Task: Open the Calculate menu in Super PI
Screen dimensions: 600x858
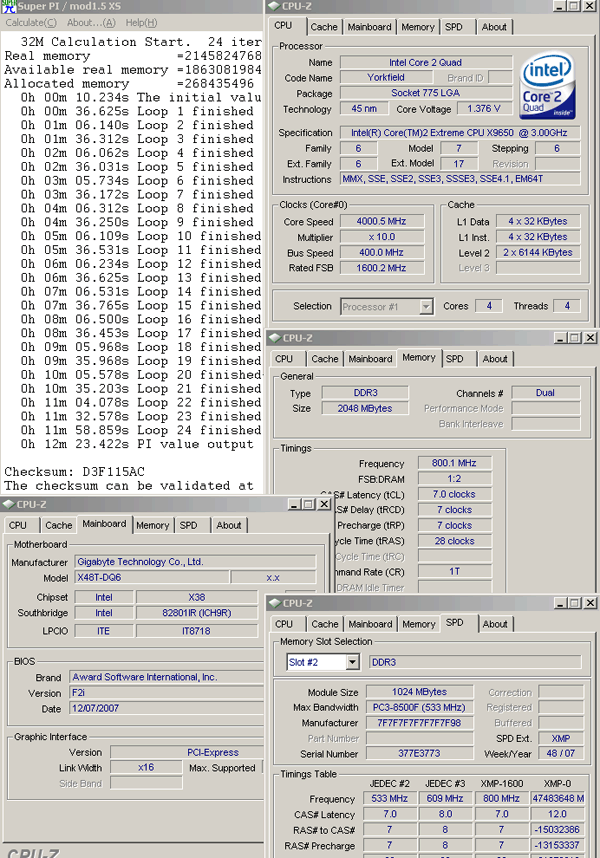Action: [31, 23]
